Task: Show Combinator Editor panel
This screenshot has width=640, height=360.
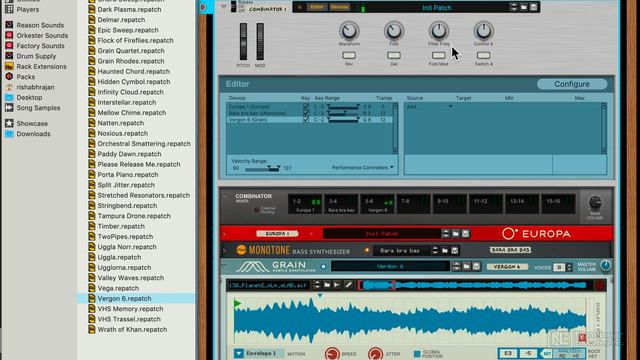Action: pyautogui.click(x=316, y=7)
